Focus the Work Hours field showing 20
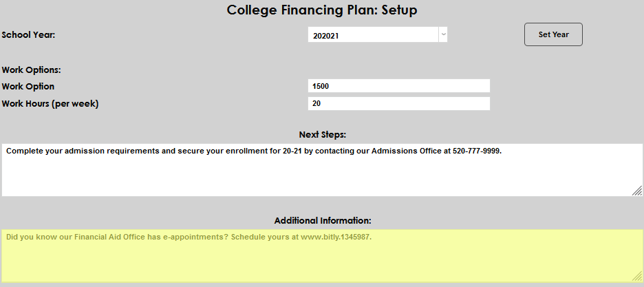 tap(399, 103)
